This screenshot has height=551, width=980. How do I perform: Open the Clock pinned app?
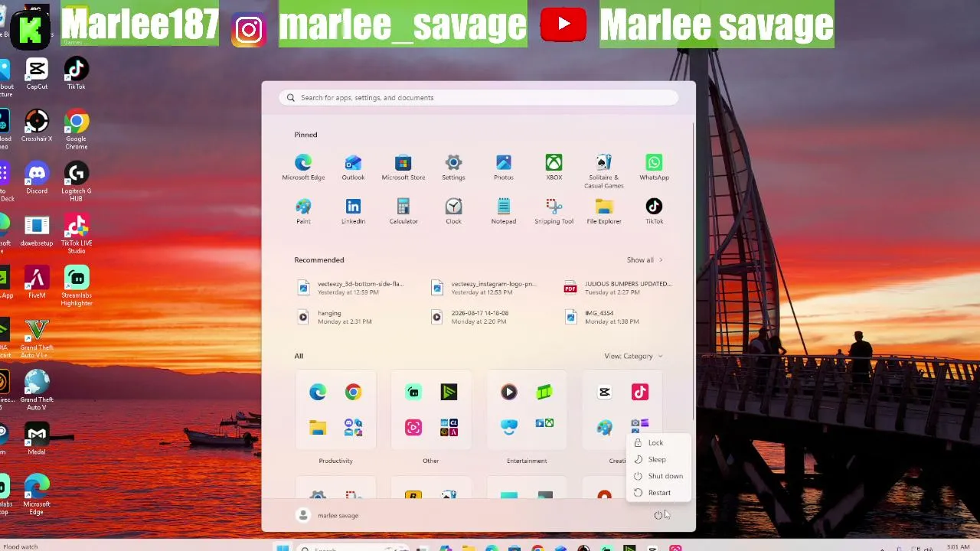pyautogui.click(x=453, y=211)
